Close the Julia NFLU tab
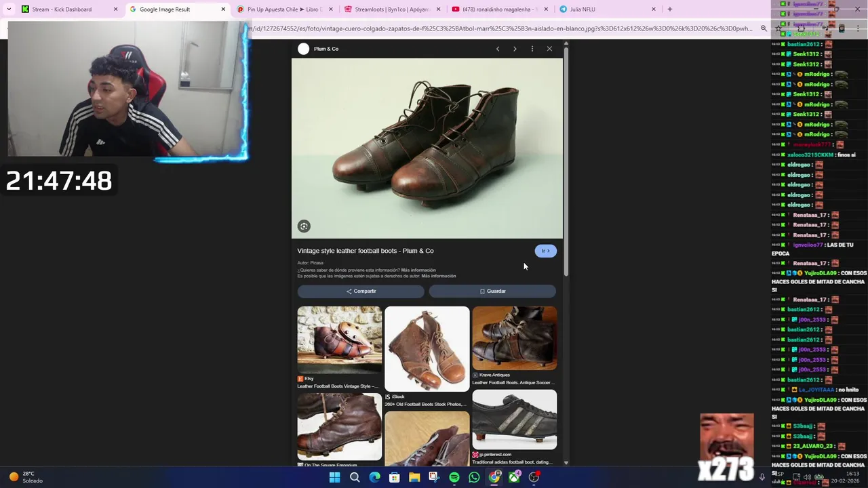The height and width of the screenshot is (488, 868). pos(654,9)
